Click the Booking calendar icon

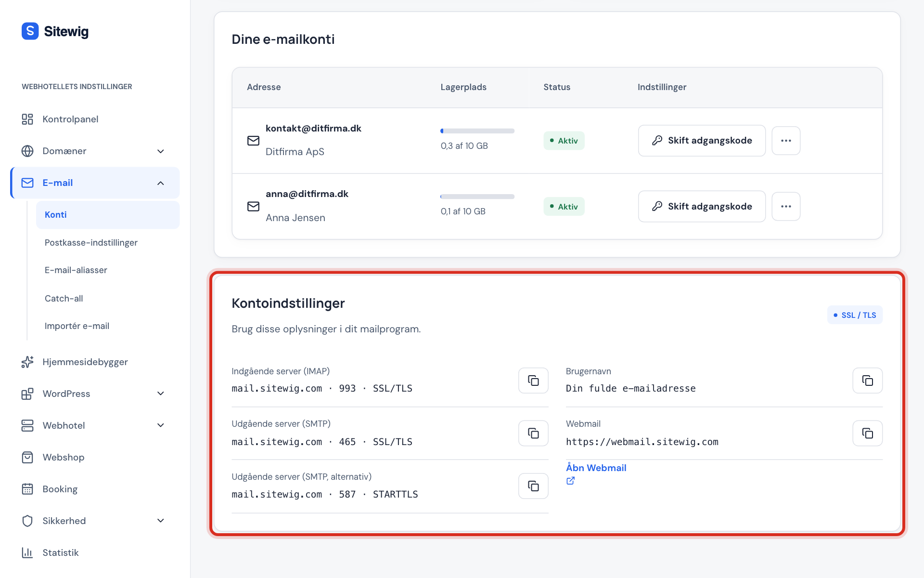click(x=27, y=489)
